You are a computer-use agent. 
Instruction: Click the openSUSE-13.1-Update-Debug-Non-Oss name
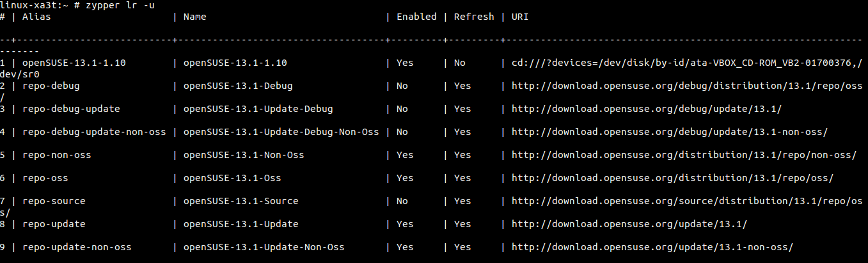pos(281,132)
